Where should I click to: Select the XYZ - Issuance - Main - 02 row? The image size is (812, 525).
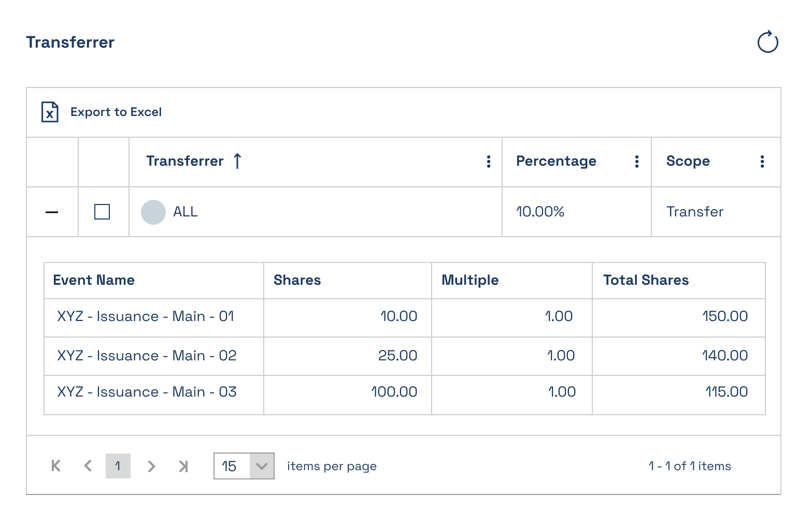[404, 356]
